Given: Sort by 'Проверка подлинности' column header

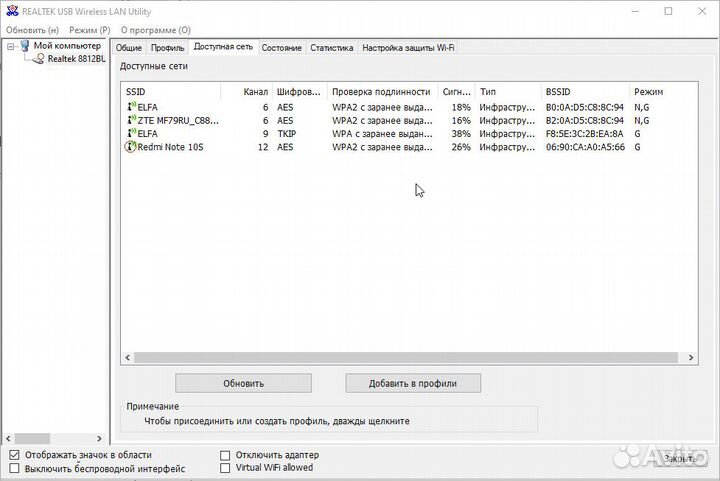Looking at the screenshot, I should click(x=382, y=92).
